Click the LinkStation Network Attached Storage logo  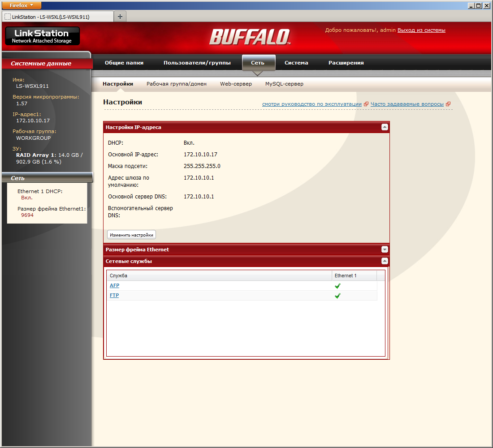(x=43, y=36)
